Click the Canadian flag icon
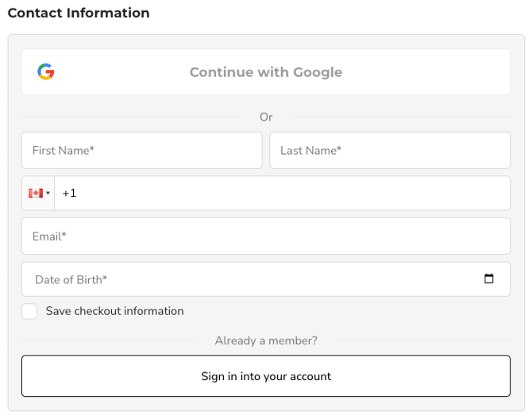 click(x=35, y=193)
